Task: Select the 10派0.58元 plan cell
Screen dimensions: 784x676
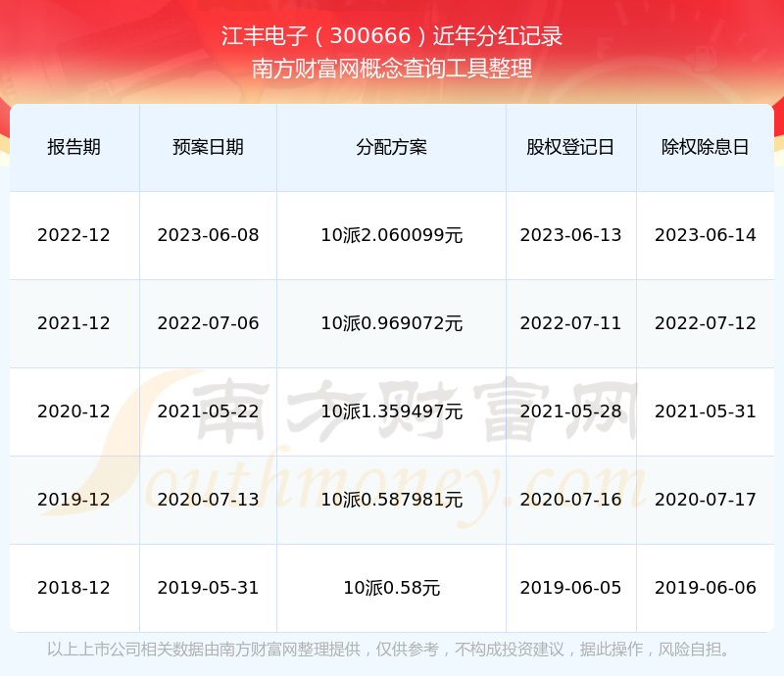Action: click(x=391, y=588)
